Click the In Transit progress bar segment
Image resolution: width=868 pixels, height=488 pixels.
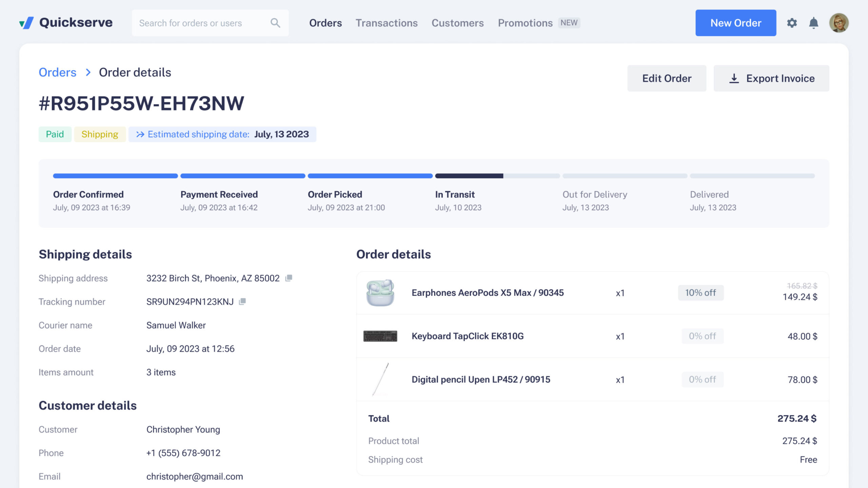(497, 176)
